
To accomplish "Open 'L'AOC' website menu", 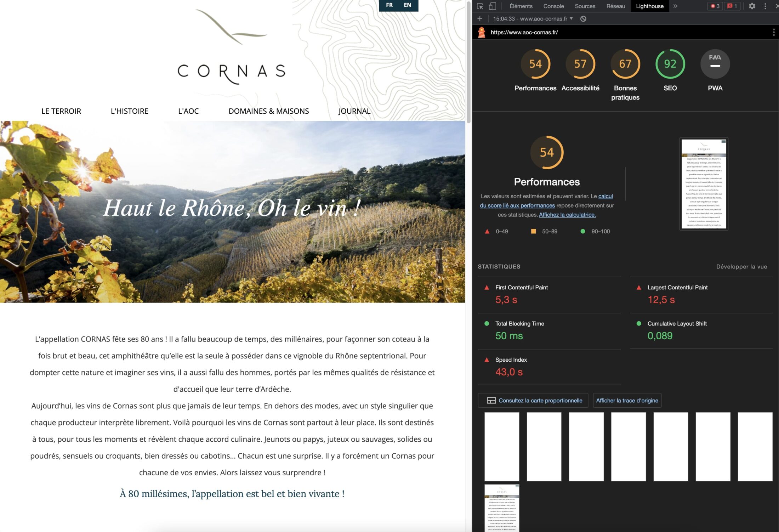I will click(188, 111).
